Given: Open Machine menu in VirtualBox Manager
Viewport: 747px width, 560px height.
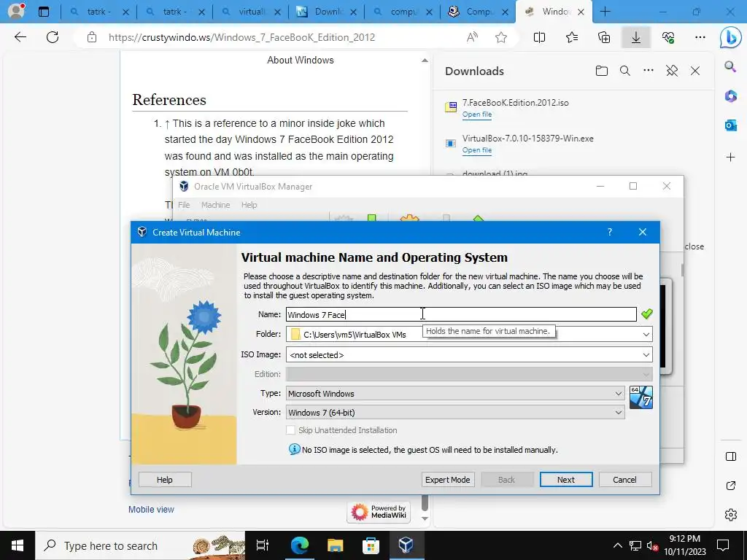Looking at the screenshot, I should pos(215,205).
